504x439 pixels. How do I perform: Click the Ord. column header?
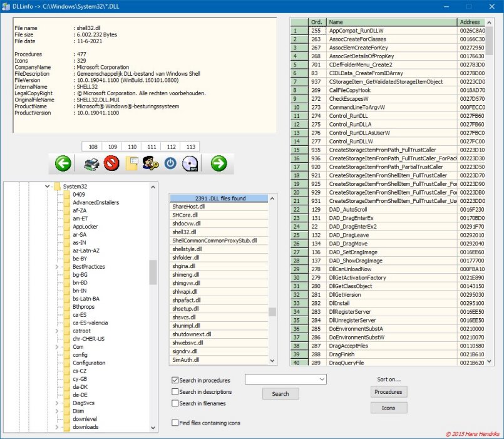pyautogui.click(x=317, y=22)
